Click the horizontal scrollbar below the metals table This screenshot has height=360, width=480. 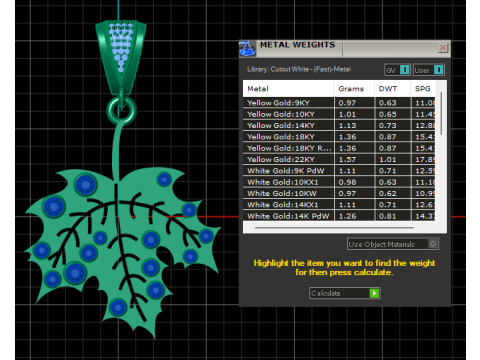coord(334,228)
